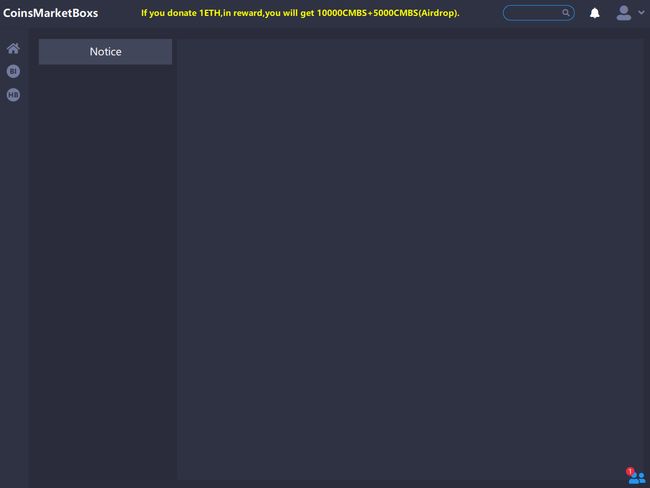Select the HB sidebar icon

[x=13, y=95]
